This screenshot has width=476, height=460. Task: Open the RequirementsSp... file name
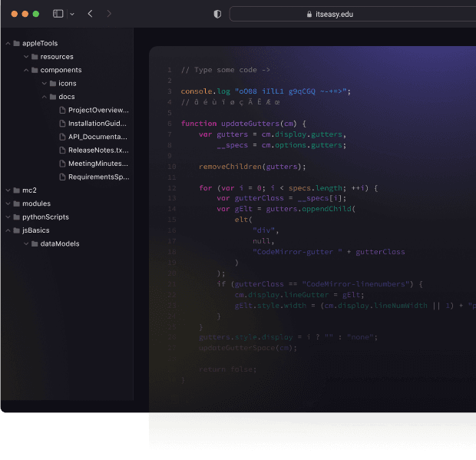(99, 177)
